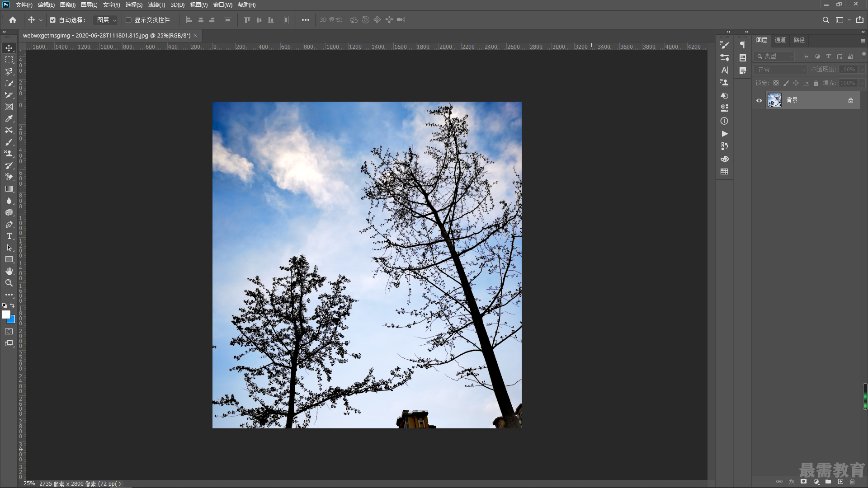Toggle filter for pixel layers

pyautogui.click(x=806, y=56)
